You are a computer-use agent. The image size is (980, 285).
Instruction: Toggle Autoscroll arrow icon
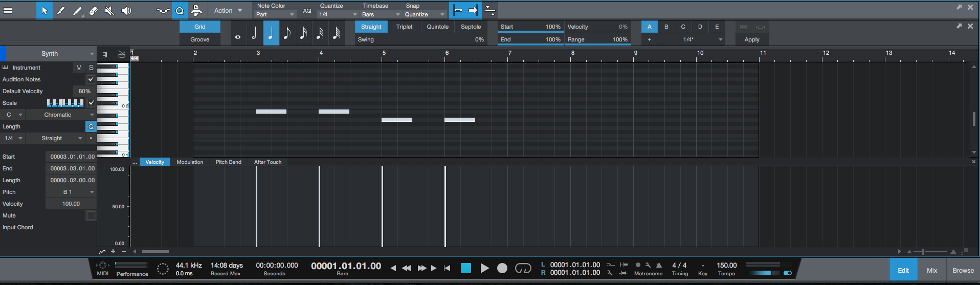point(473,10)
